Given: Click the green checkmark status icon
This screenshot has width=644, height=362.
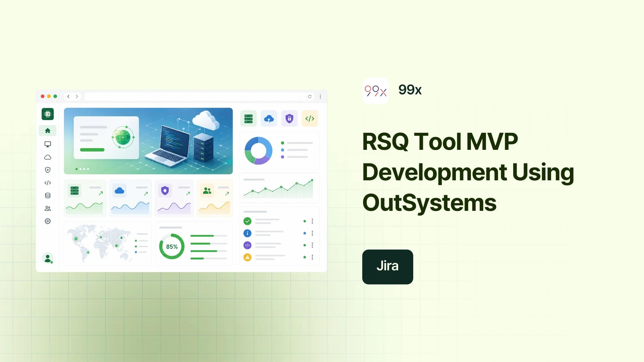Looking at the screenshot, I should [x=247, y=221].
